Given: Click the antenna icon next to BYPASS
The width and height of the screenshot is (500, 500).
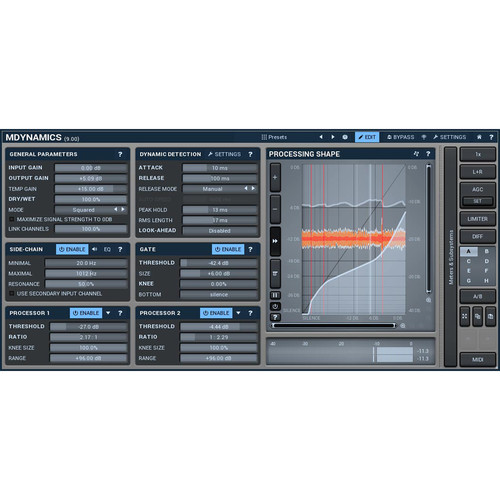Looking at the screenshot, I should [x=424, y=137].
